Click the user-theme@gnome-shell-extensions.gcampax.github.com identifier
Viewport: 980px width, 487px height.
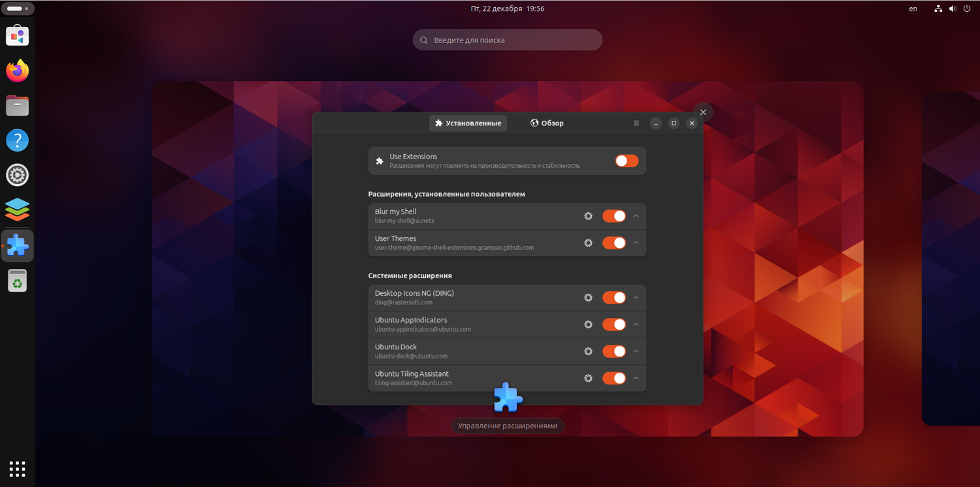click(454, 247)
